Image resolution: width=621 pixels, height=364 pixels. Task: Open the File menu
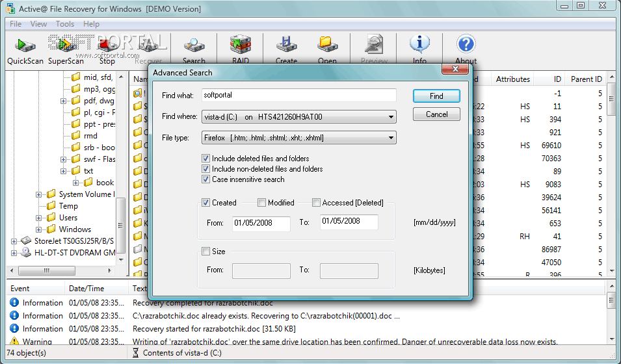[x=16, y=24]
